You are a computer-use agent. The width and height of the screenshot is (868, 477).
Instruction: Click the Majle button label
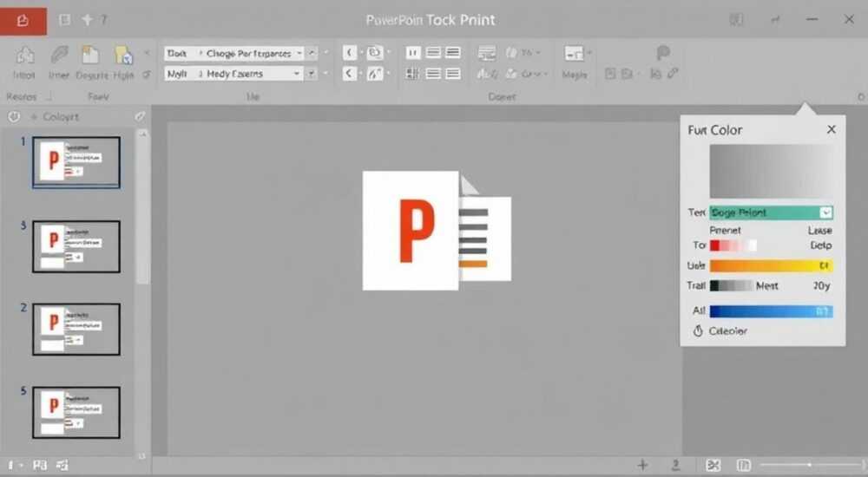click(x=574, y=75)
